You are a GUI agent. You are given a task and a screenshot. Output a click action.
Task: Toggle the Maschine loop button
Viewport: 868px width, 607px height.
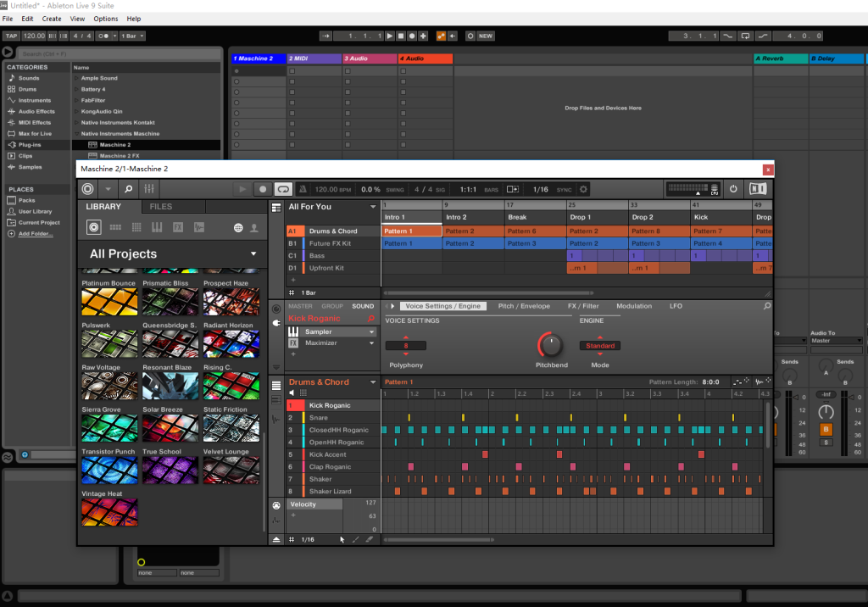click(x=283, y=189)
